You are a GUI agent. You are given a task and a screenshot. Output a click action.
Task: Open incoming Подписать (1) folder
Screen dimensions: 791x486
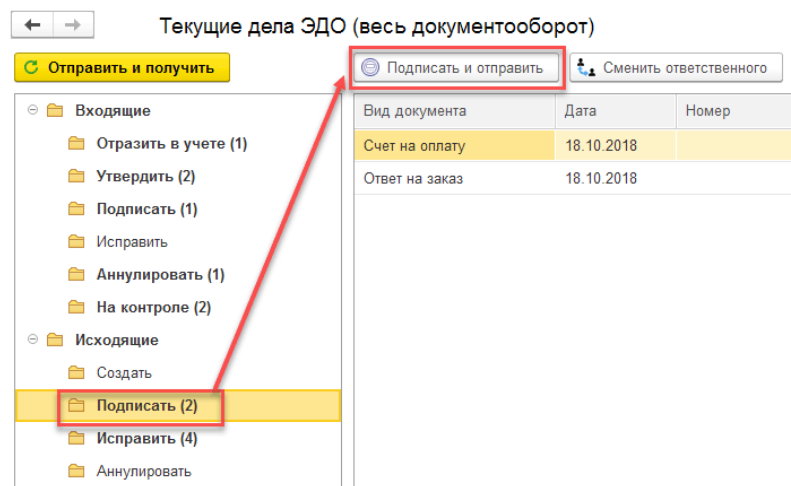pyautogui.click(x=147, y=209)
